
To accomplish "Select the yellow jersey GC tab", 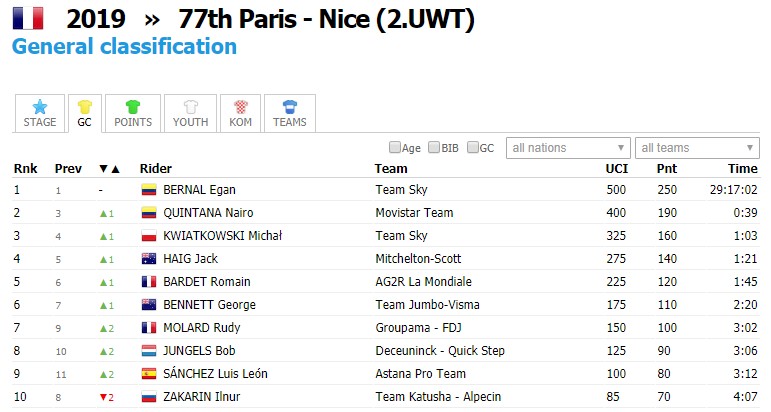I will (85, 114).
